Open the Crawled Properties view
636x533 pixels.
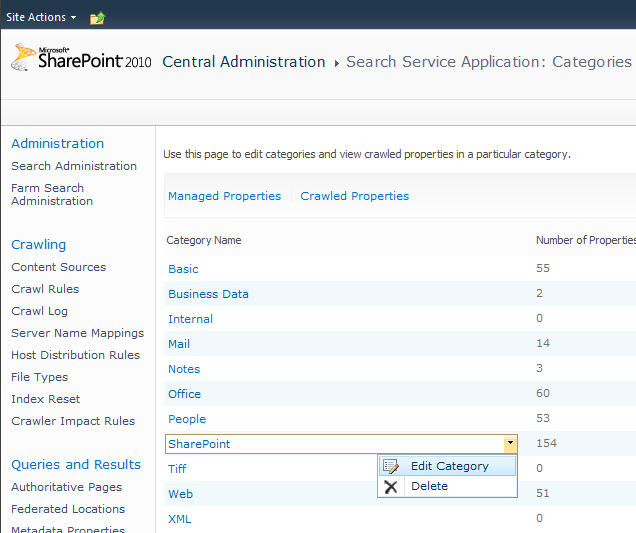[355, 196]
